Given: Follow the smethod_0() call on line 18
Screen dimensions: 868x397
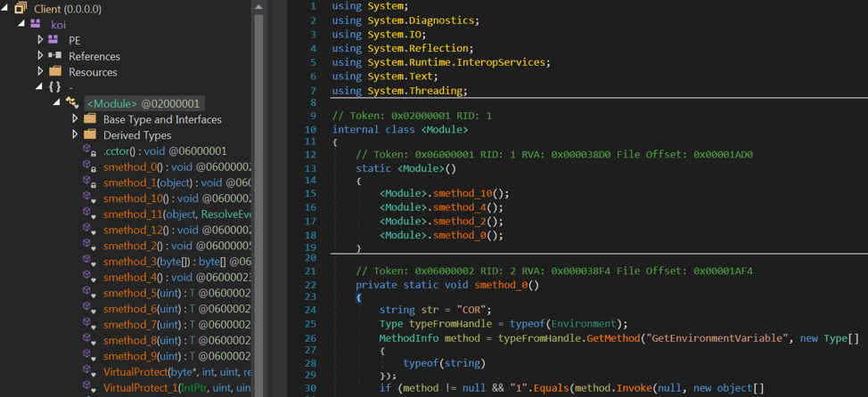Looking at the screenshot, I should pyautogui.click(x=461, y=235).
